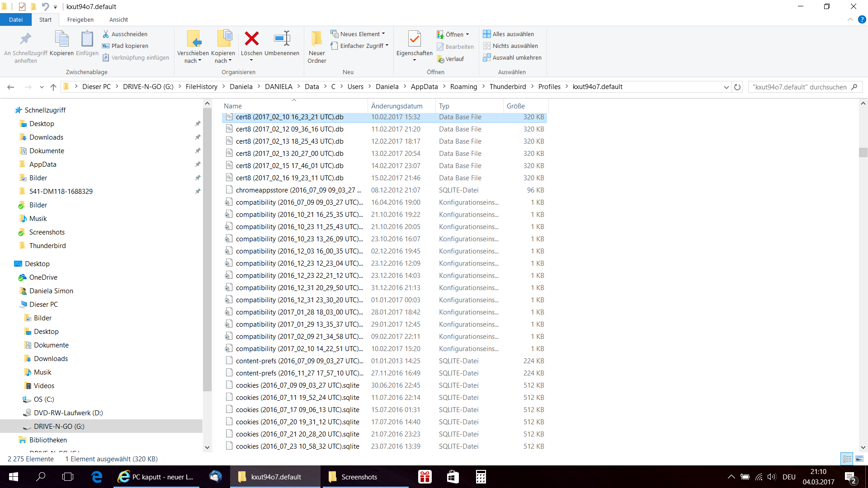Invert selection with Auswahl umkehren
This screenshot has width=868, height=488.
[x=512, y=57]
